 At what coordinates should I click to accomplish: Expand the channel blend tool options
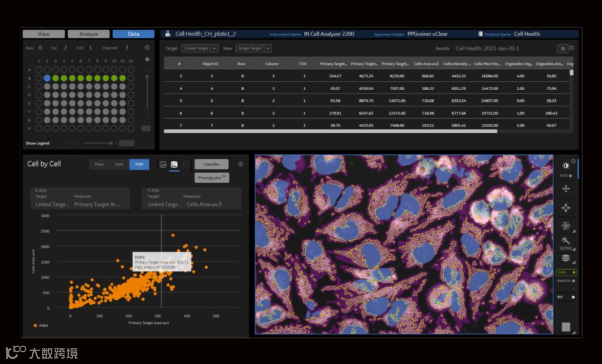point(574,231)
